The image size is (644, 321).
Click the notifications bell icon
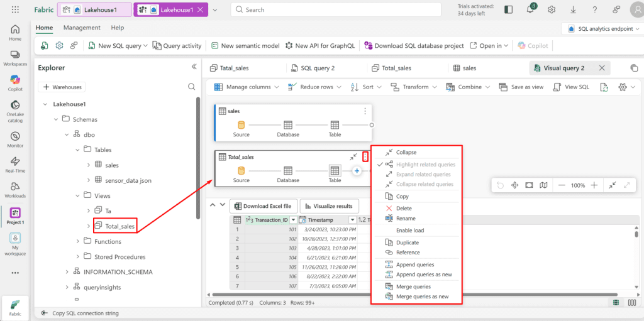530,9
